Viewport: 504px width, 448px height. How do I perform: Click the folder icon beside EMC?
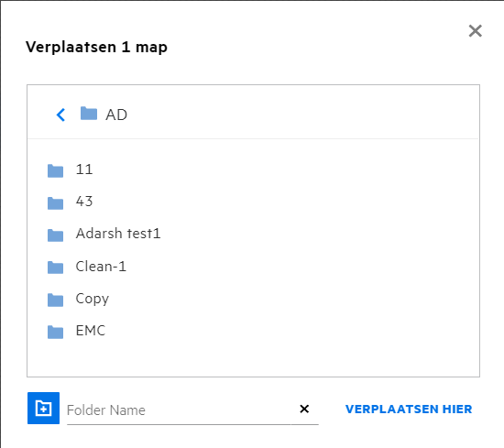click(x=55, y=332)
